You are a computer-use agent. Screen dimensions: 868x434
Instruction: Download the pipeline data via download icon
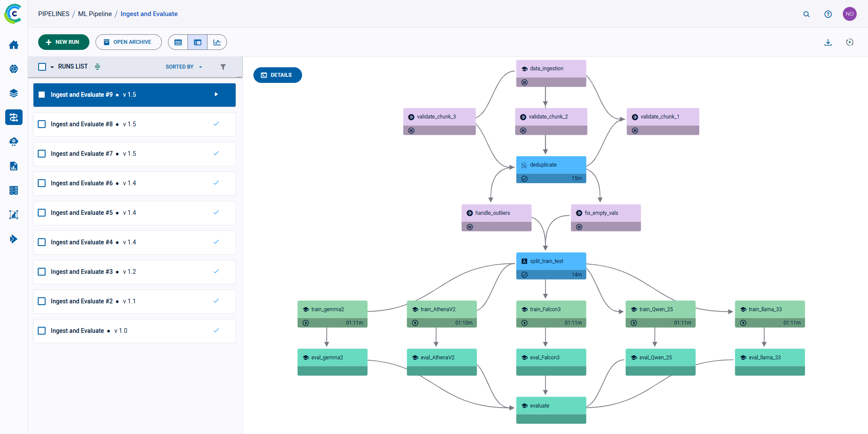click(x=828, y=42)
